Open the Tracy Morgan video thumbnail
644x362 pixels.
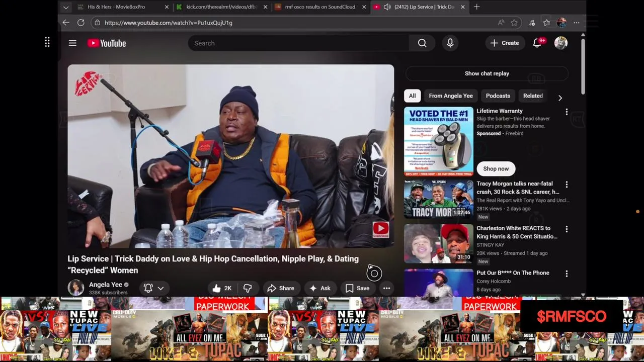(x=439, y=199)
